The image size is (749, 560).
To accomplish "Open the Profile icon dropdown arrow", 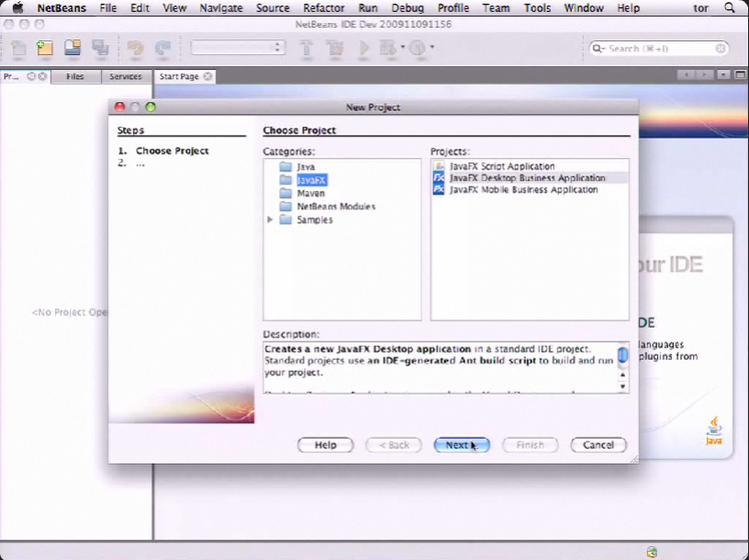I will click(432, 47).
